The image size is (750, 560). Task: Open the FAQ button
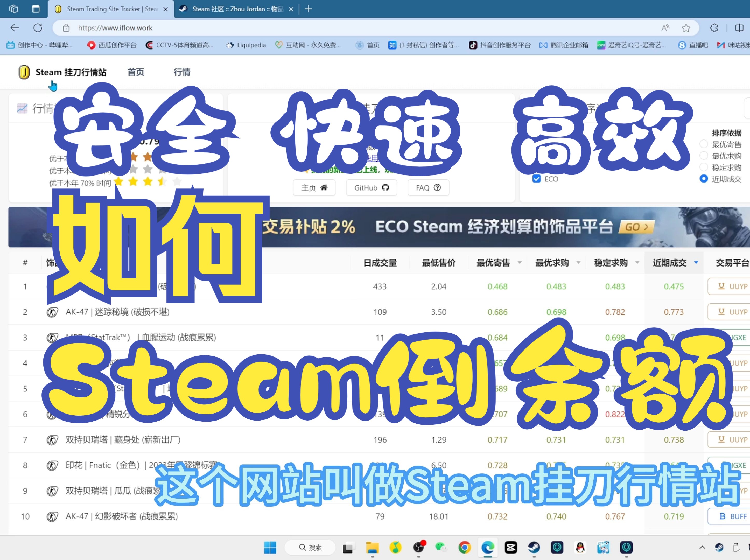pyautogui.click(x=428, y=187)
